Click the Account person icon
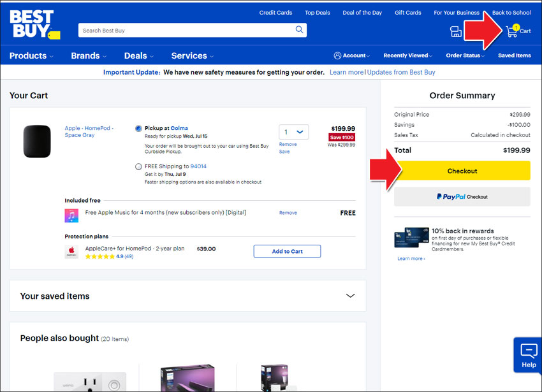542x392 pixels. (x=337, y=55)
